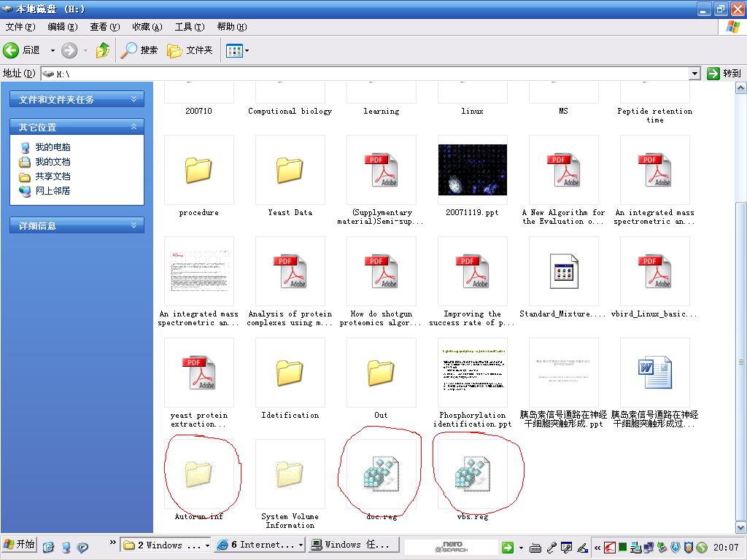This screenshot has height=560, width=747.
Task: Open the 查看(V) menu
Action: (104, 27)
